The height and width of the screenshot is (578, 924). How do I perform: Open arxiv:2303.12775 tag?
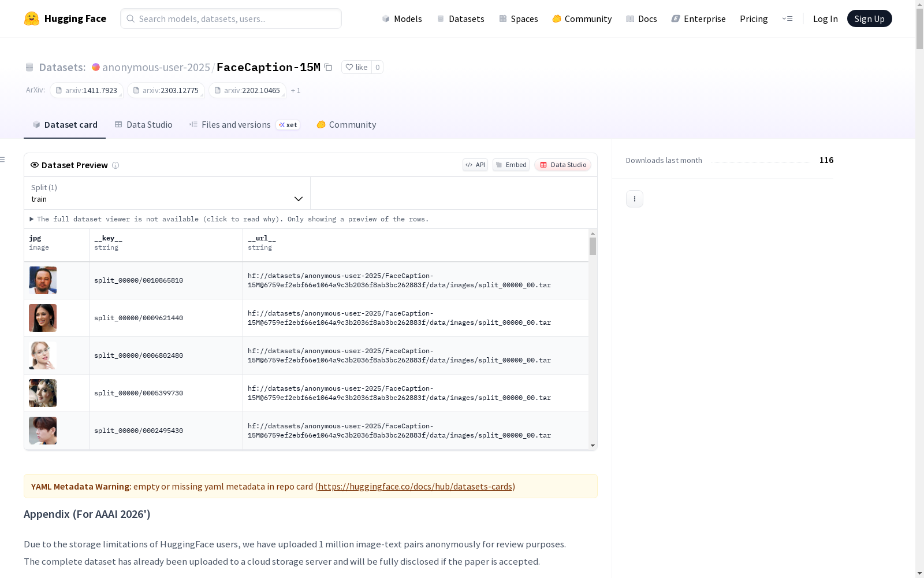tap(166, 91)
